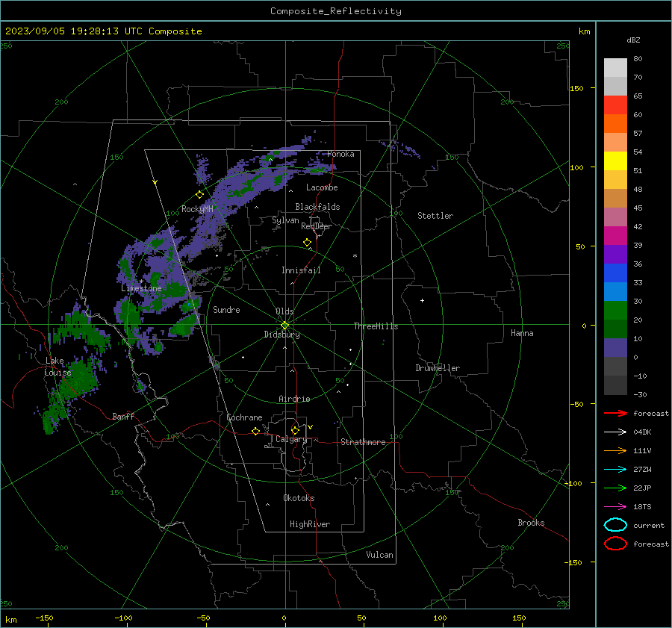Click the HighRiver label

click(310, 524)
